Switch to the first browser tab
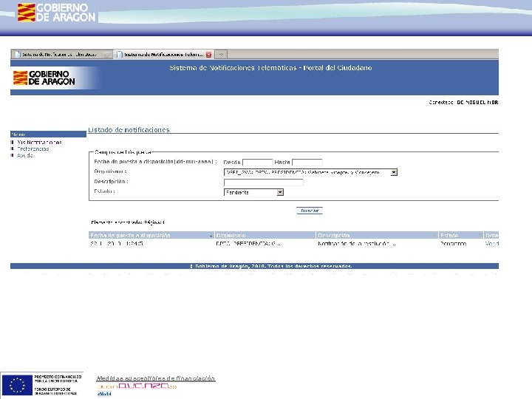 coord(62,54)
